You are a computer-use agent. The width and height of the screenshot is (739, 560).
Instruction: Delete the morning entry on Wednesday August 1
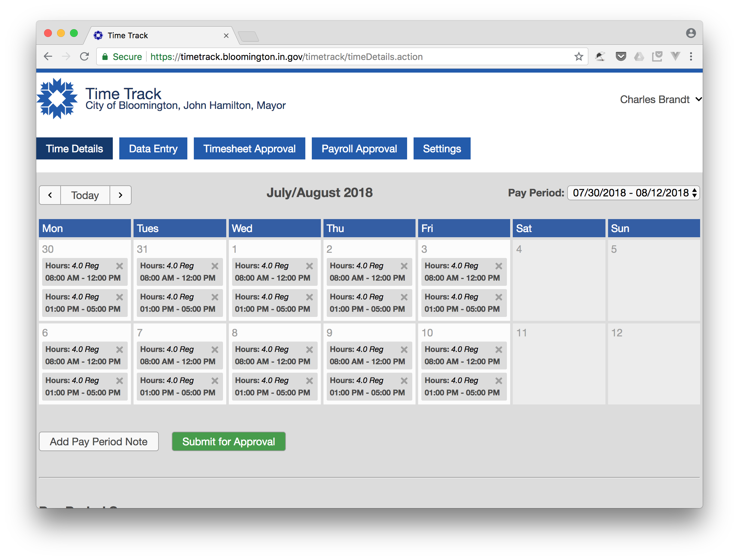coord(309,266)
